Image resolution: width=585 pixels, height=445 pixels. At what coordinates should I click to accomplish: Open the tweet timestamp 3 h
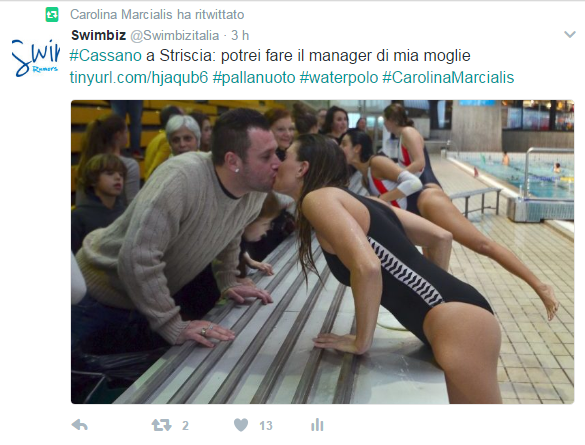click(x=240, y=35)
